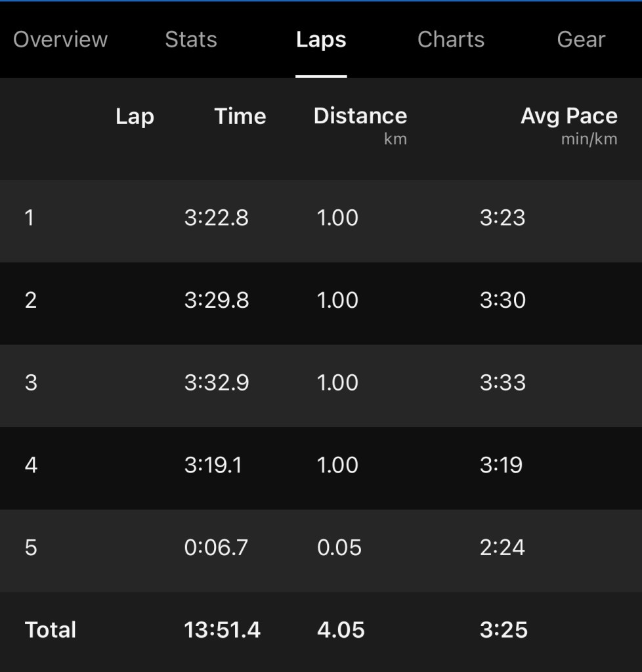Select lap 4 time 3:19.1
This screenshot has height=672, width=642.
click(x=213, y=465)
